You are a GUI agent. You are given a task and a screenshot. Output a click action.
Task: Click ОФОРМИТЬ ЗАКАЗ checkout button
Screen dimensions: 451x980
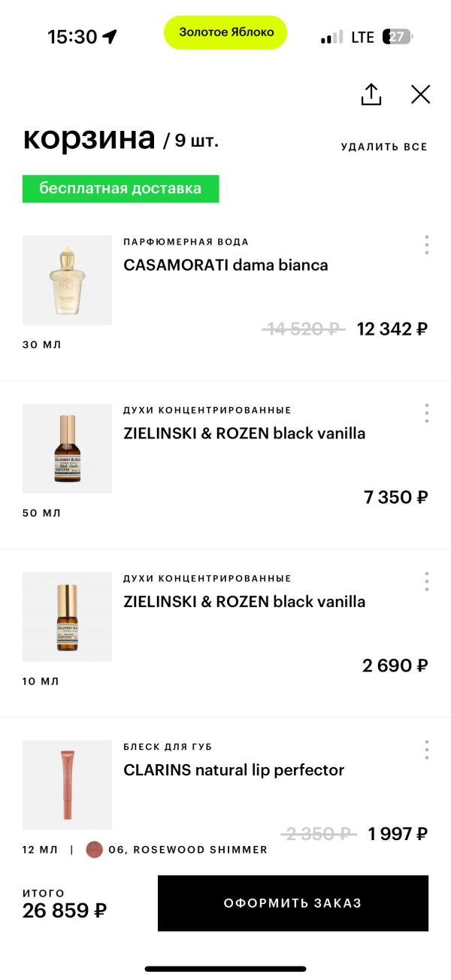(x=293, y=903)
